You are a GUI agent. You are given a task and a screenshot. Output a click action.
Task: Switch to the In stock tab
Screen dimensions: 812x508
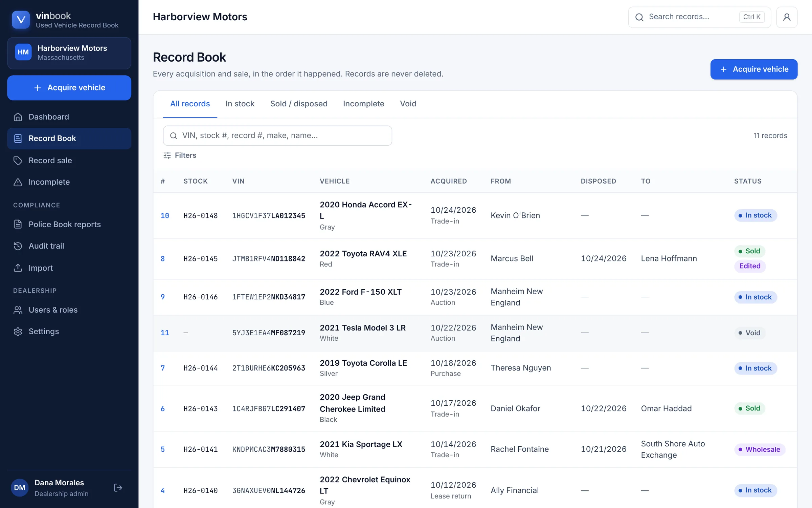click(240, 104)
